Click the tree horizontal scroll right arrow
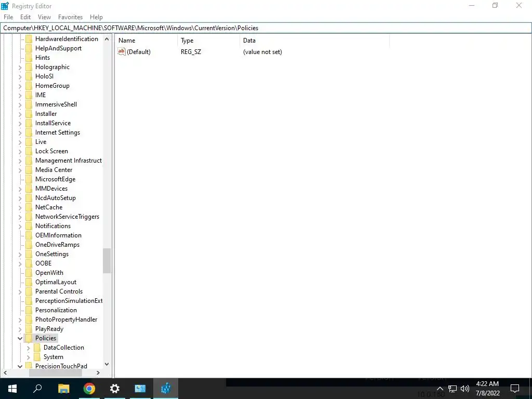This screenshot has height=399, width=532. [98, 373]
